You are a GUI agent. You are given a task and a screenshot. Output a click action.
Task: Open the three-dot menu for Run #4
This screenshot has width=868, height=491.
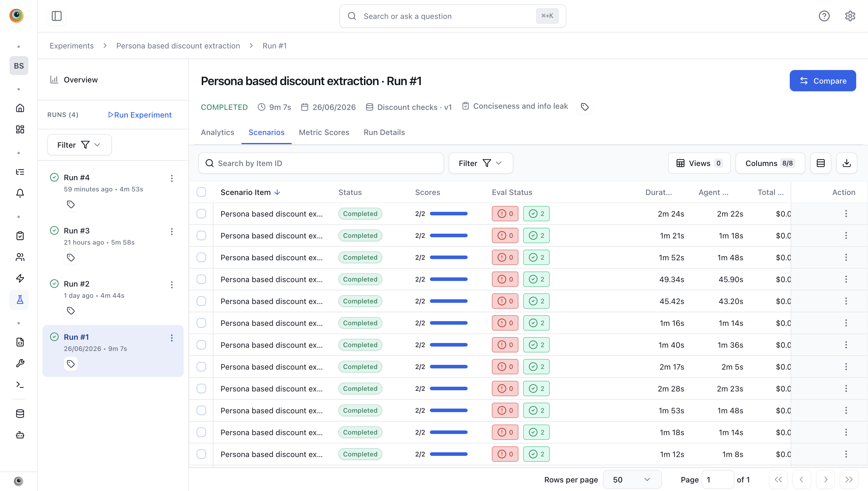pos(172,178)
